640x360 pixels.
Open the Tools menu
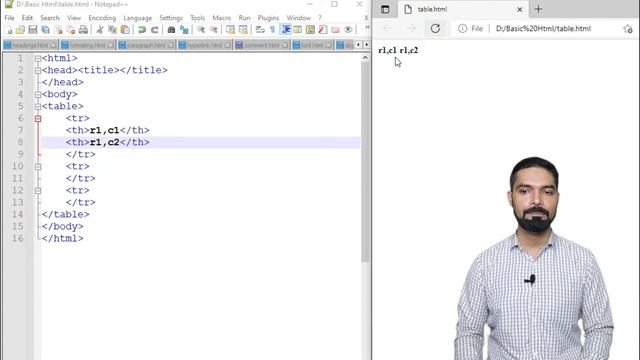click(197, 18)
